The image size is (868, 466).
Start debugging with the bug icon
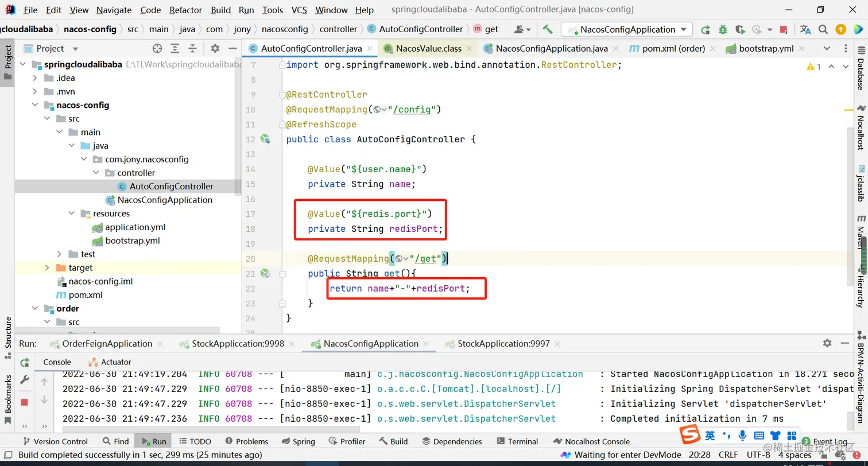(723, 29)
